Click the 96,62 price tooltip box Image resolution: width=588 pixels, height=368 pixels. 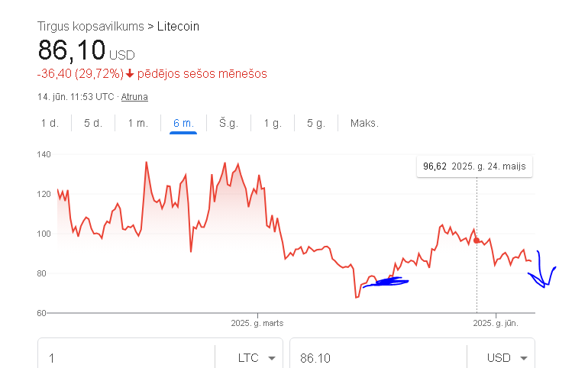474,166
